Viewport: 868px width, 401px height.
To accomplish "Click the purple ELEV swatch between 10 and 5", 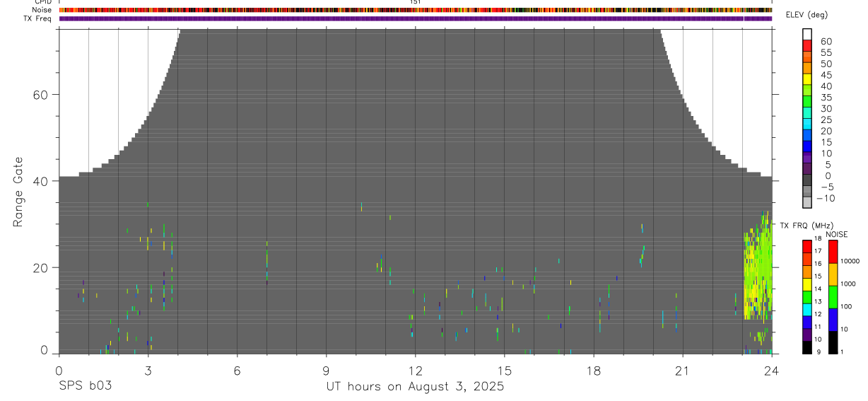I will click(807, 158).
